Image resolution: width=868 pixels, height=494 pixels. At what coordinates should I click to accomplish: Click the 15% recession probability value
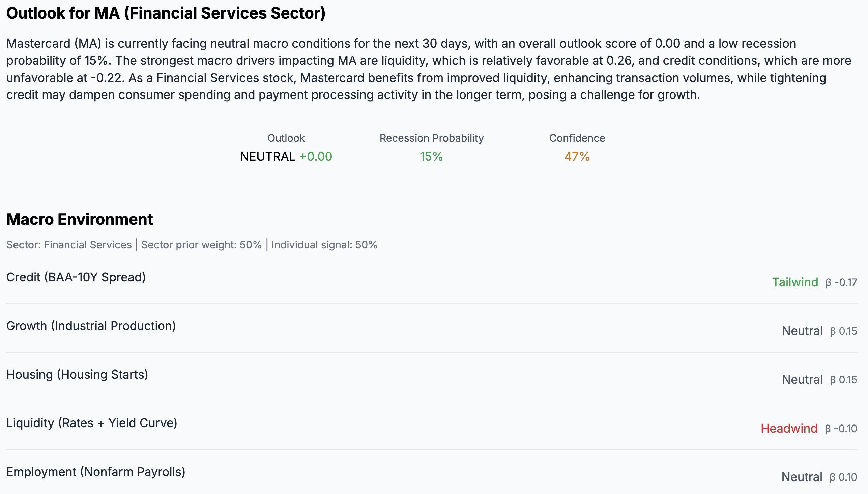(x=431, y=157)
